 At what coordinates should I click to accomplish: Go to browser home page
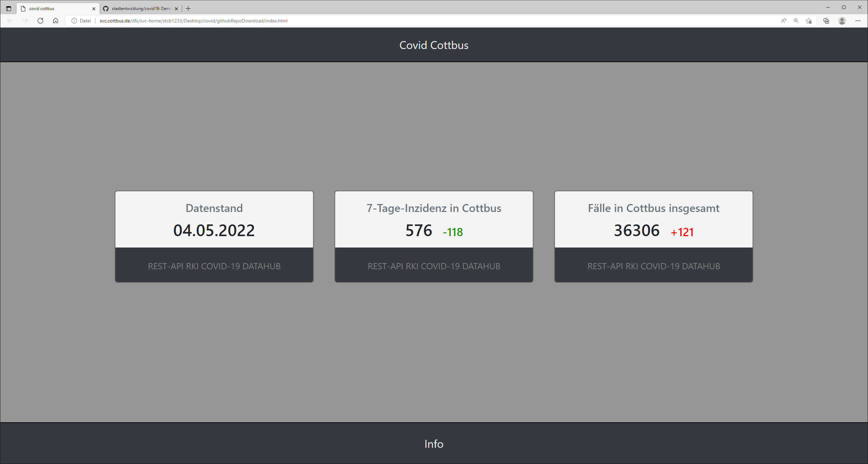56,21
